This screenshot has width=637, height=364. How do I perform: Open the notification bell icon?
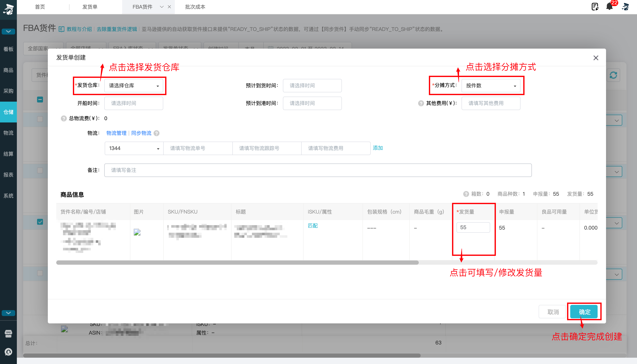(x=609, y=7)
